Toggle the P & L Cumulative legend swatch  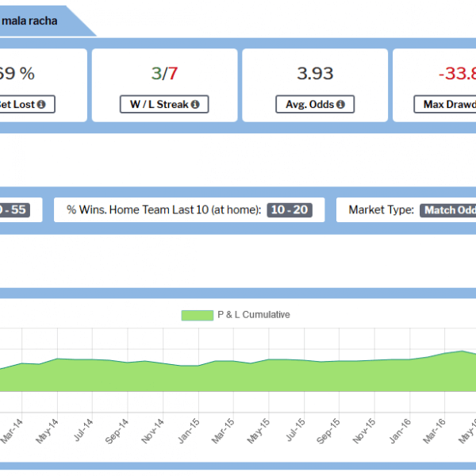pyautogui.click(x=198, y=316)
